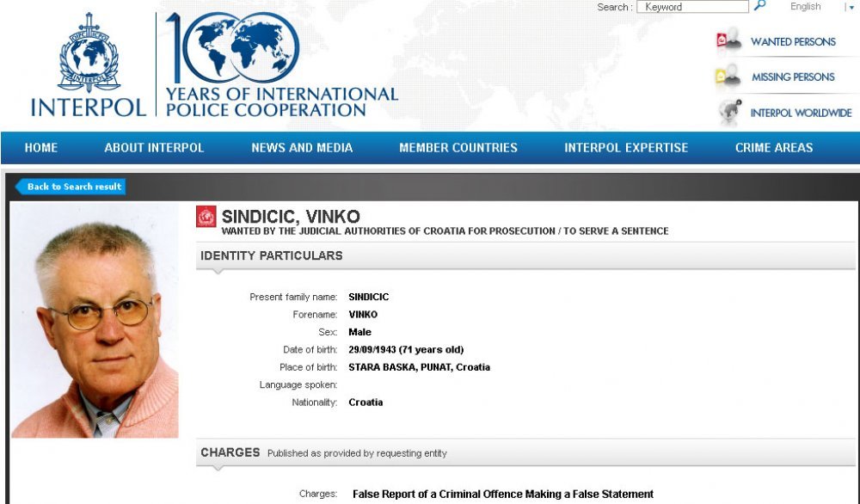Click the family name value SINDICIC

[369, 297]
